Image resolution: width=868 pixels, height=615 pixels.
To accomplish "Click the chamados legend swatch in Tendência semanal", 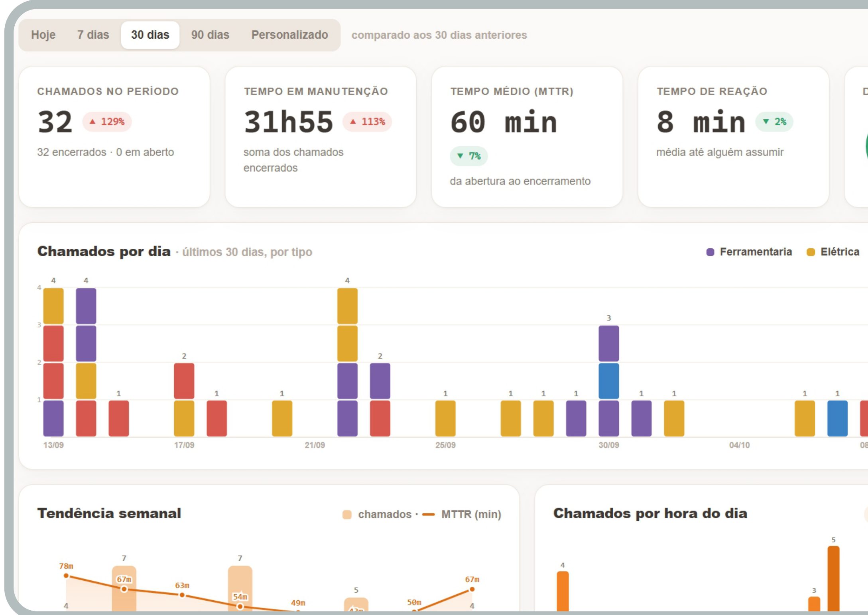I will (x=347, y=515).
